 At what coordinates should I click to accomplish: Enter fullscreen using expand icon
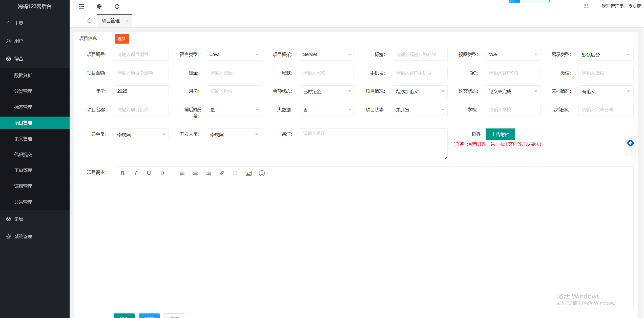click(x=586, y=6)
